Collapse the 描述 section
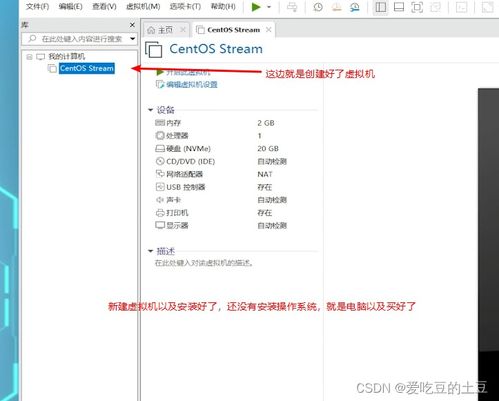Screen dimensions: 499x401 pos(150,251)
